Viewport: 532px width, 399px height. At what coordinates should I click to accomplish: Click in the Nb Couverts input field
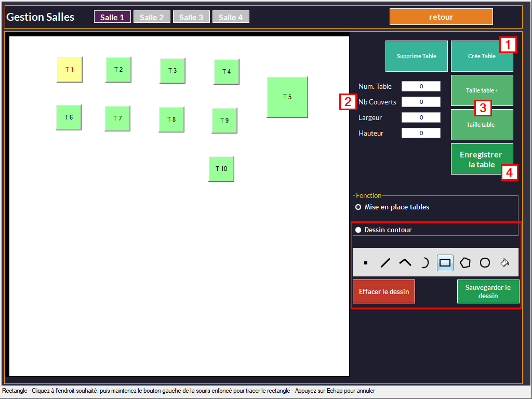(421, 102)
